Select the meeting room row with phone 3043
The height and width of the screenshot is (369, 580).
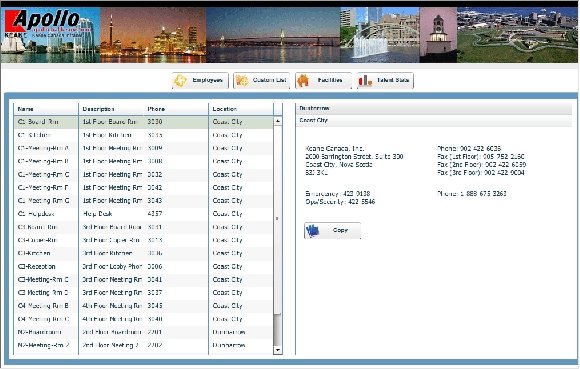coord(143,201)
